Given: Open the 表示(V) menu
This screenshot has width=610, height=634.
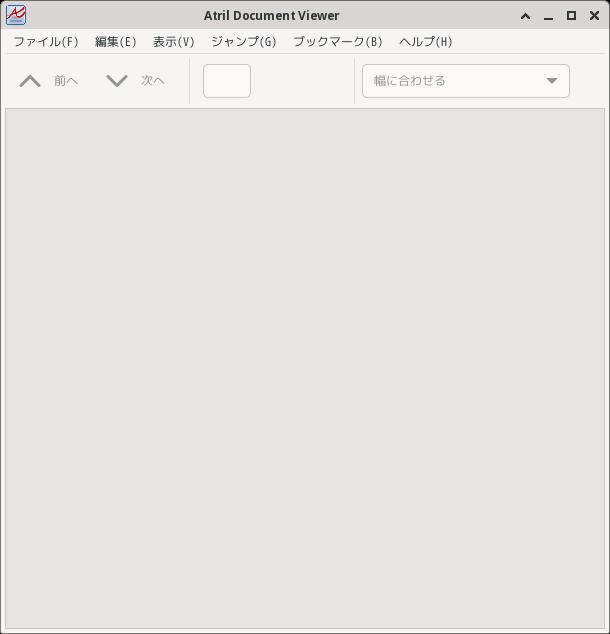Looking at the screenshot, I should [173, 42].
